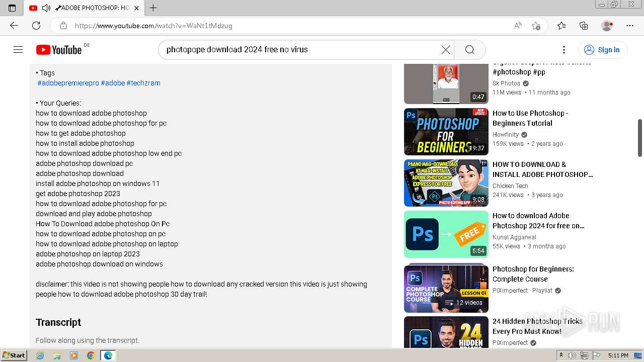This screenshot has width=644, height=362.
Task: Visit the Kunal Aggarwal channel
Action: pos(514,237)
